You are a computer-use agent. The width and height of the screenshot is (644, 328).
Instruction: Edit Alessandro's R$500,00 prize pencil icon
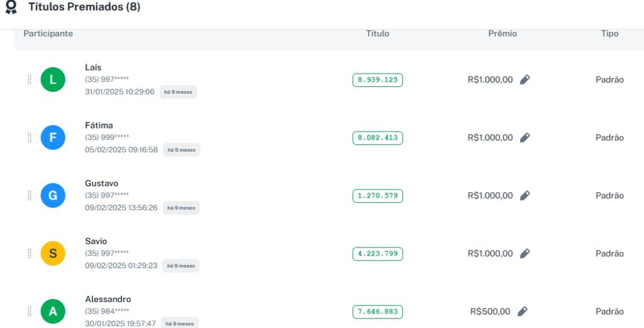pyautogui.click(x=523, y=312)
